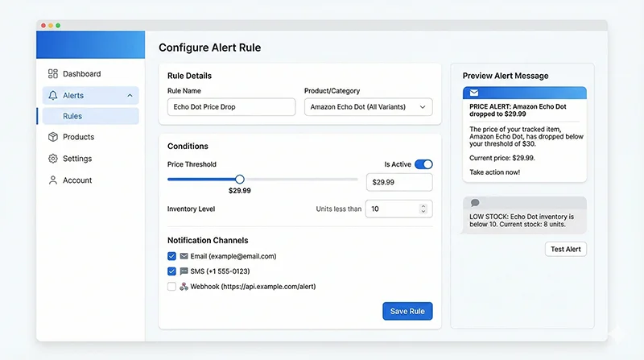The width and height of the screenshot is (644, 360).
Task: Click the $29.99 label below the slider
Action: point(240,191)
